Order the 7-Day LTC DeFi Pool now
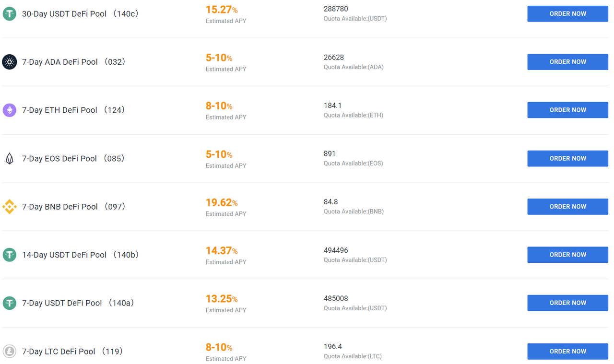The height and width of the screenshot is (364, 614). pyautogui.click(x=567, y=351)
